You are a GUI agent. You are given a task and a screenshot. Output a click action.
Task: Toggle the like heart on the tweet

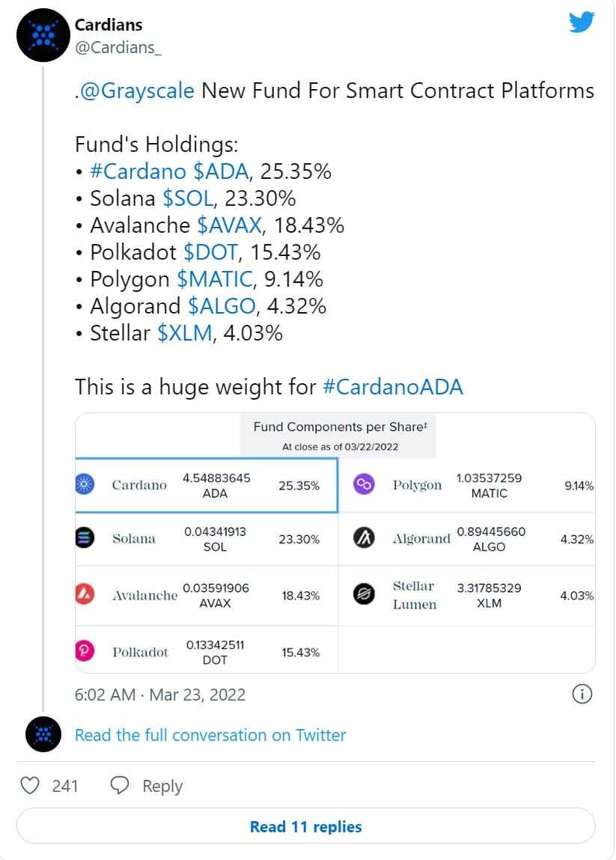pos(30,785)
